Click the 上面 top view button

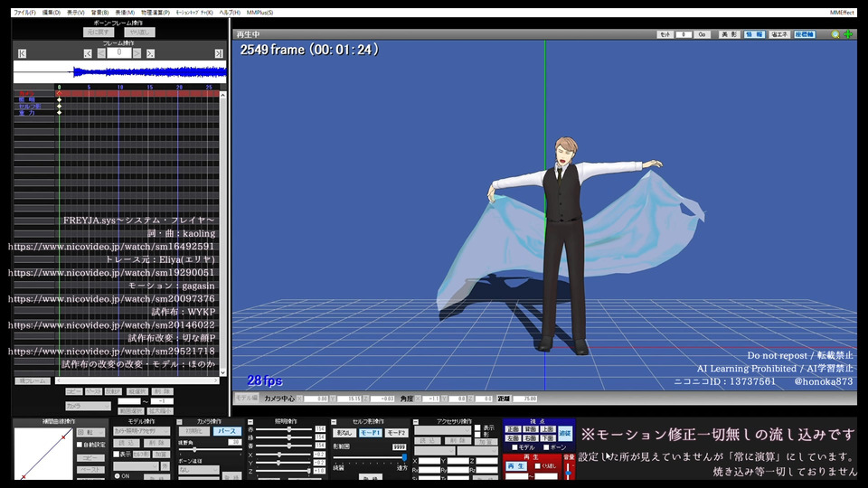(548, 429)
